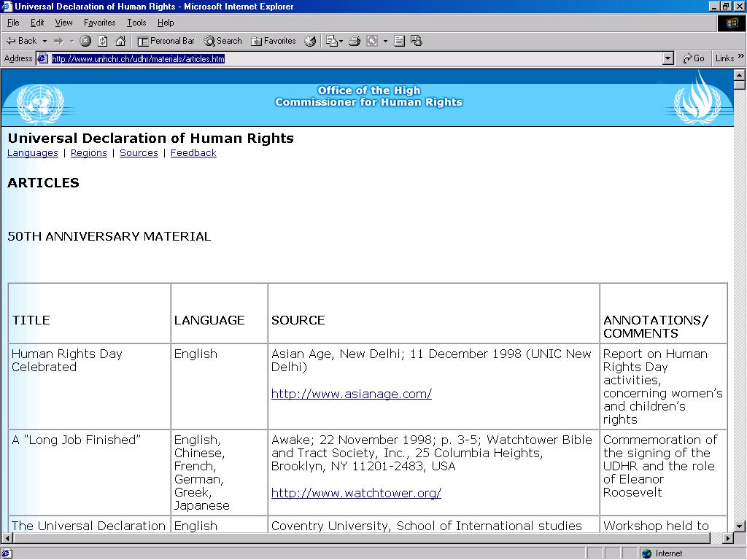Viewport: 747px width, 560px height.
Task: Open the Back history dropdown arrow
Action: coord(44,41)
